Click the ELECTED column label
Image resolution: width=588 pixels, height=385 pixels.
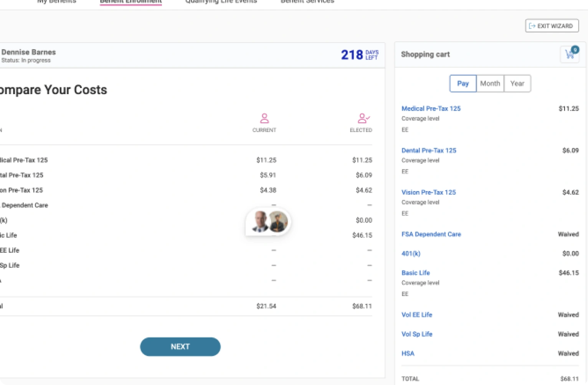[361, 130]
